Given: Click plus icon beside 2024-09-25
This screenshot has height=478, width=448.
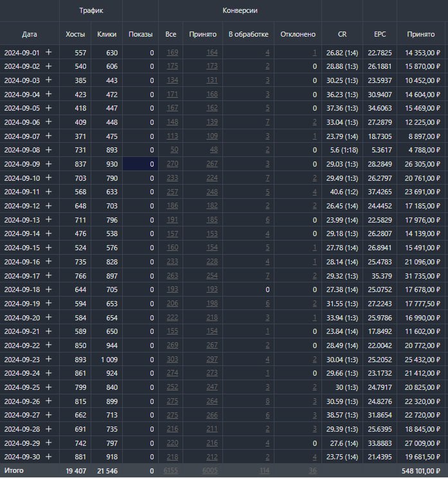Looking at the screenshot, I should [x=48, y=387].
